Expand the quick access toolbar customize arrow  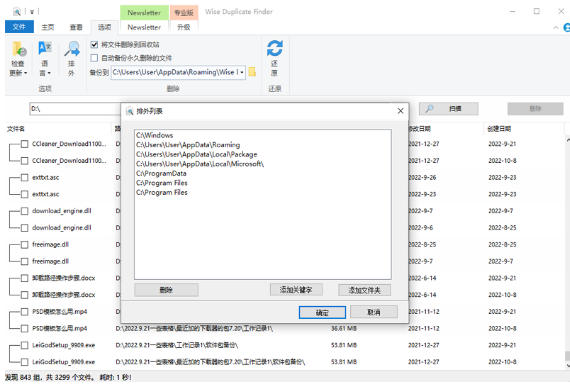32,12
